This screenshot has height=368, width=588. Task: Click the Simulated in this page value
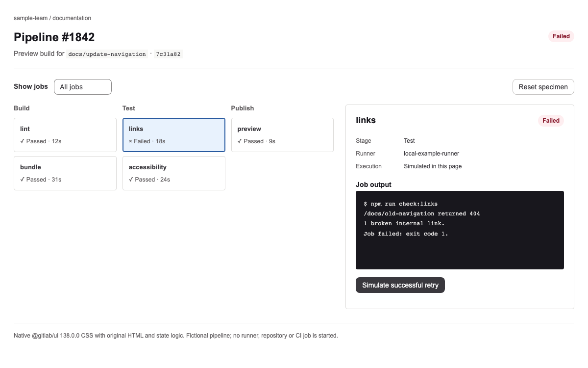click(x=433, y=166)
